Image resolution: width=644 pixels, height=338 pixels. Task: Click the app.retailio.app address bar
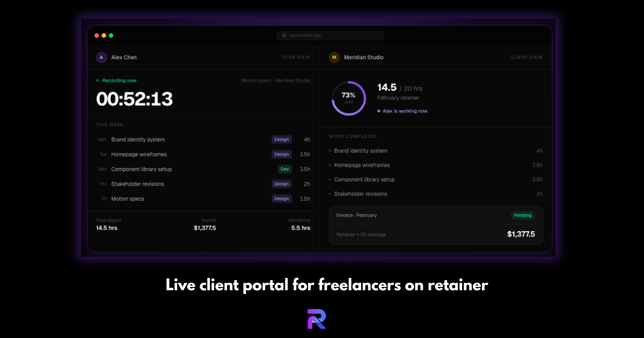[x=330, y=35]
